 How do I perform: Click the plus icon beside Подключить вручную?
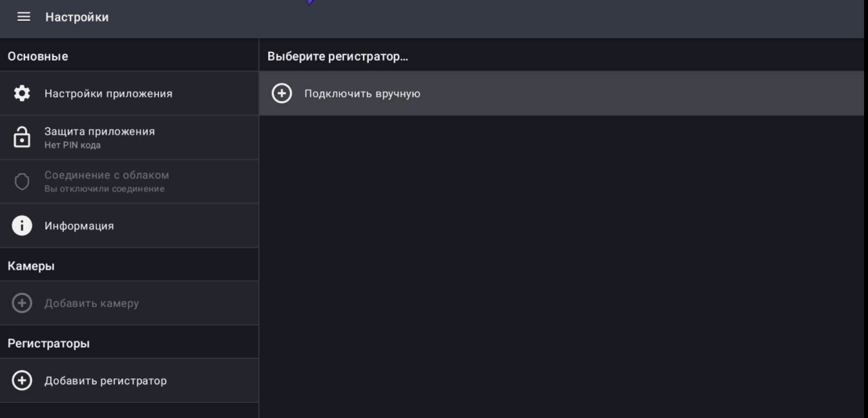coord(282,94)
